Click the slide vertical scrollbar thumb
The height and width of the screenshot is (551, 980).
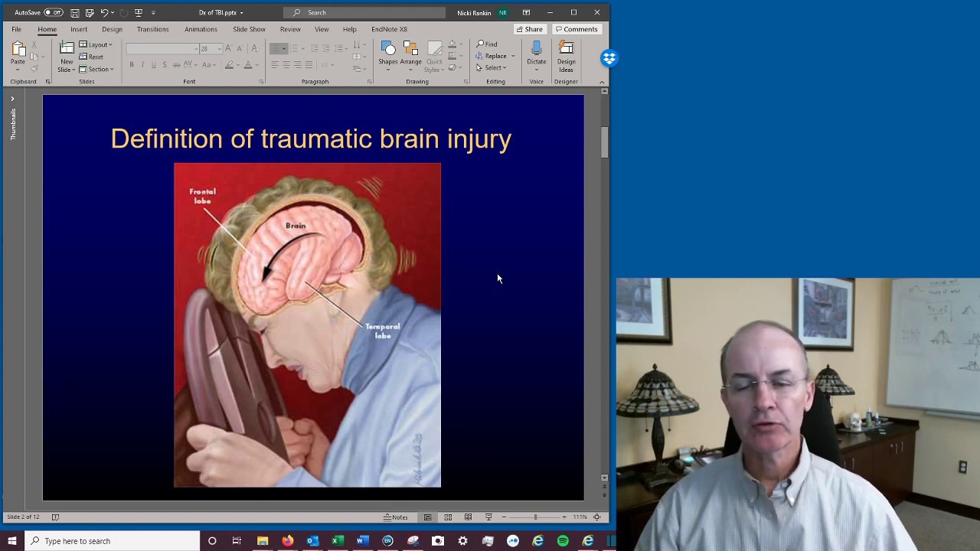click(x=604, y=142)
